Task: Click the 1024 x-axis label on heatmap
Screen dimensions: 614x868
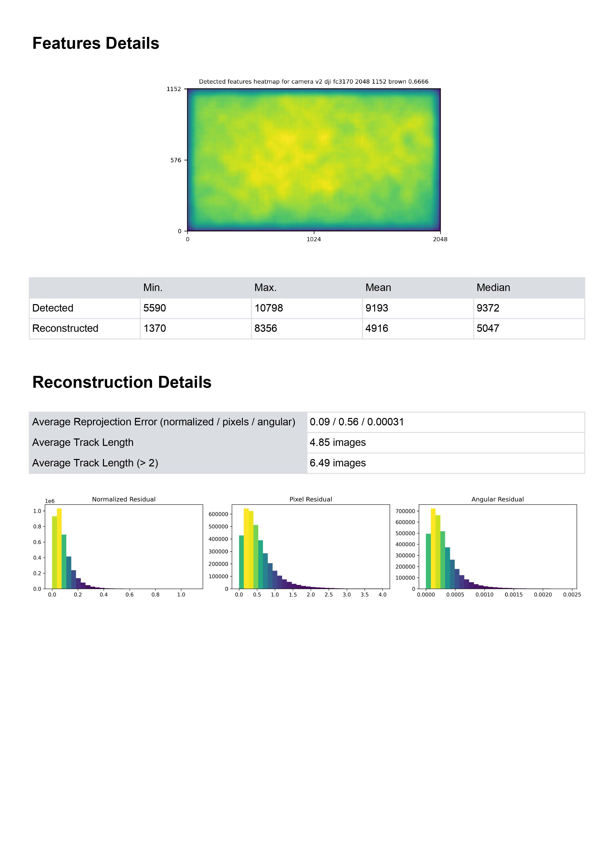Action: coord(314,239)
